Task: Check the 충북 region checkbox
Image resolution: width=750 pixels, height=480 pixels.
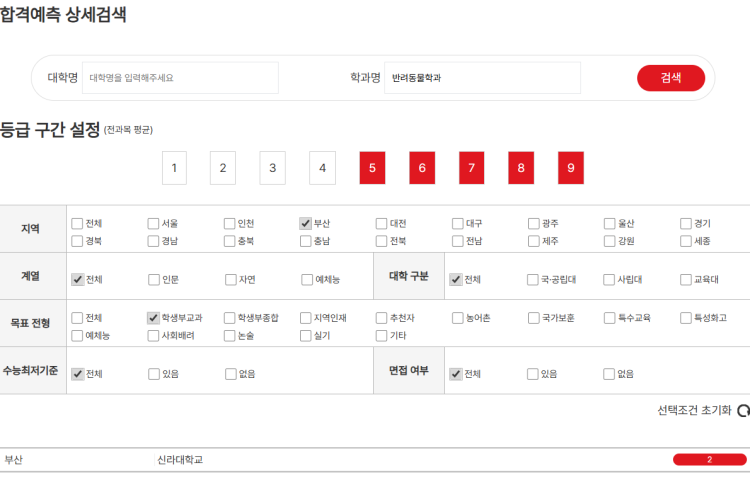Action: (x=230, y=241)
